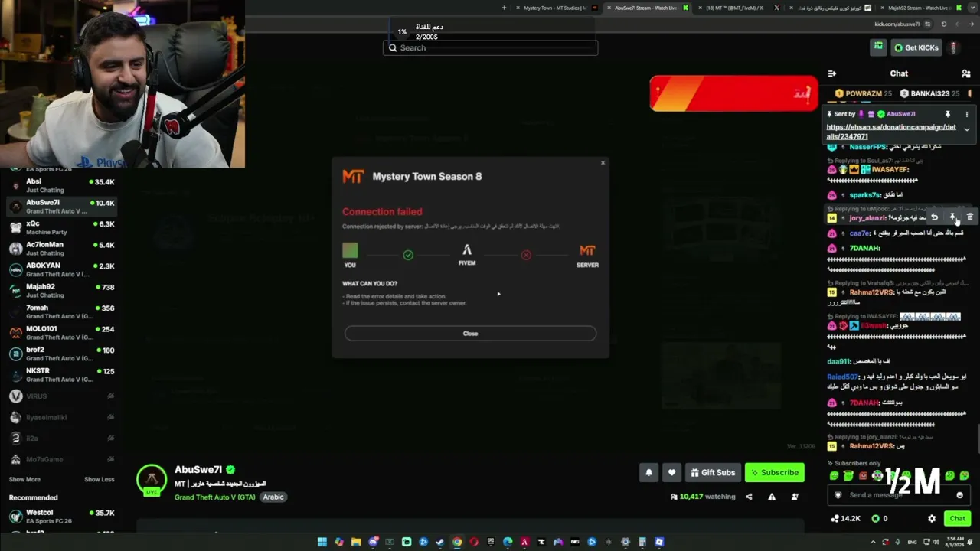Dismiss the dialog with the X icon
Screen dimensions: 980x551
[603, 162]
